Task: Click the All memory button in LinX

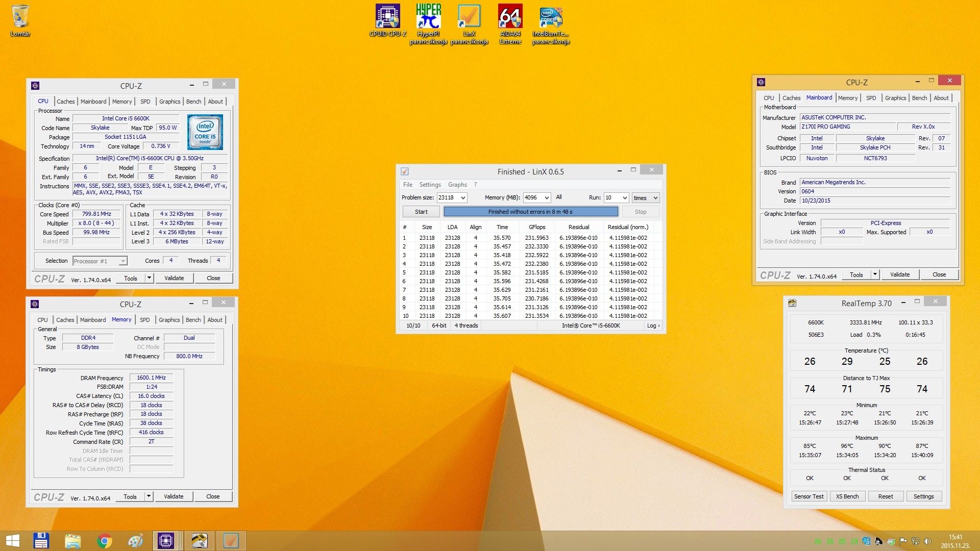Action: [559, 197]
